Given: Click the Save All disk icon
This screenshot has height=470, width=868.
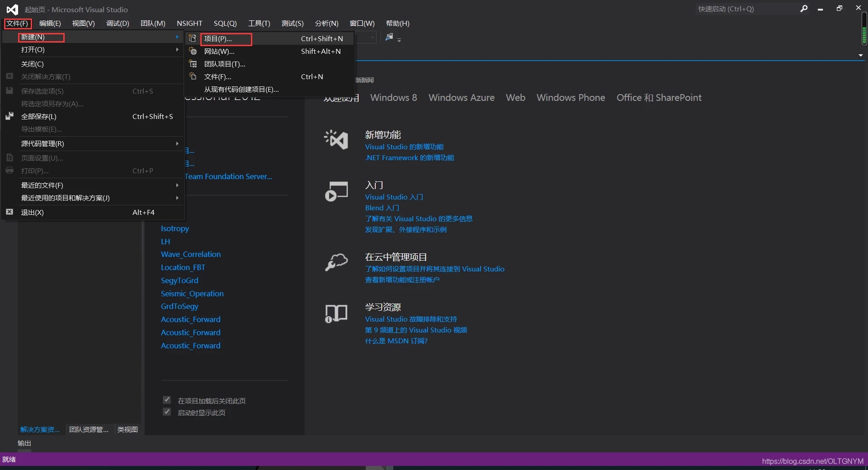Looking at the screenshot, I should (x=9, y=116).
